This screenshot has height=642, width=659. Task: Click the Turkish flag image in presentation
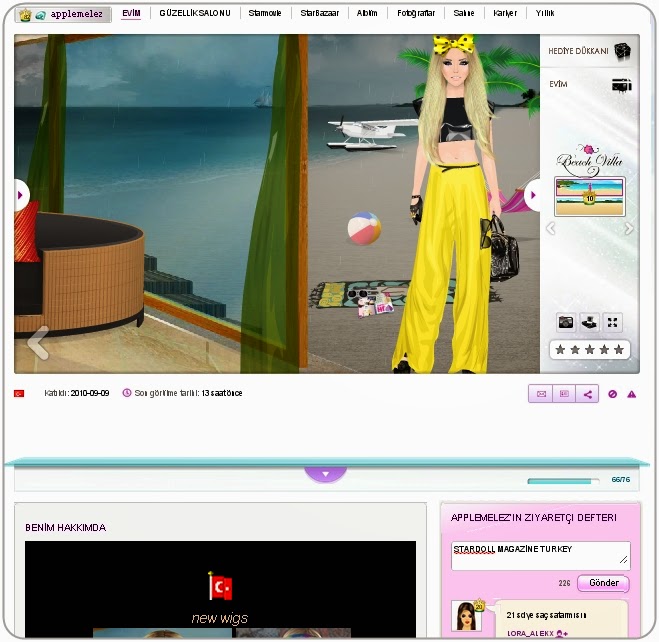(x=220, y=586)
